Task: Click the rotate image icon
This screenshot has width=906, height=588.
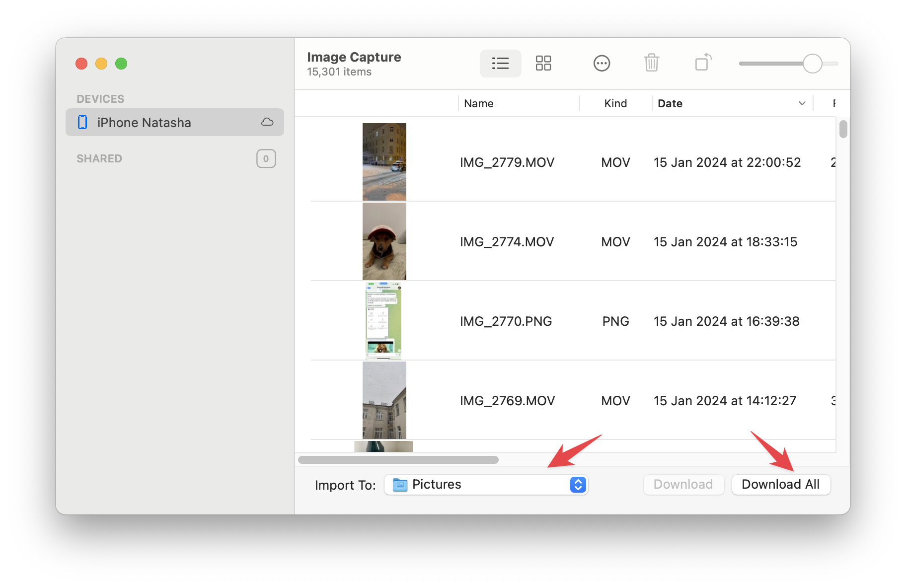Action: 702,63
